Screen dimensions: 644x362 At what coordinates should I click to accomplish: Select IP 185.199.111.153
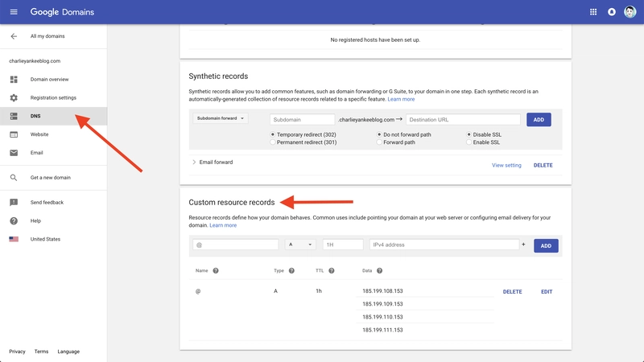click(x=382, y=330)
